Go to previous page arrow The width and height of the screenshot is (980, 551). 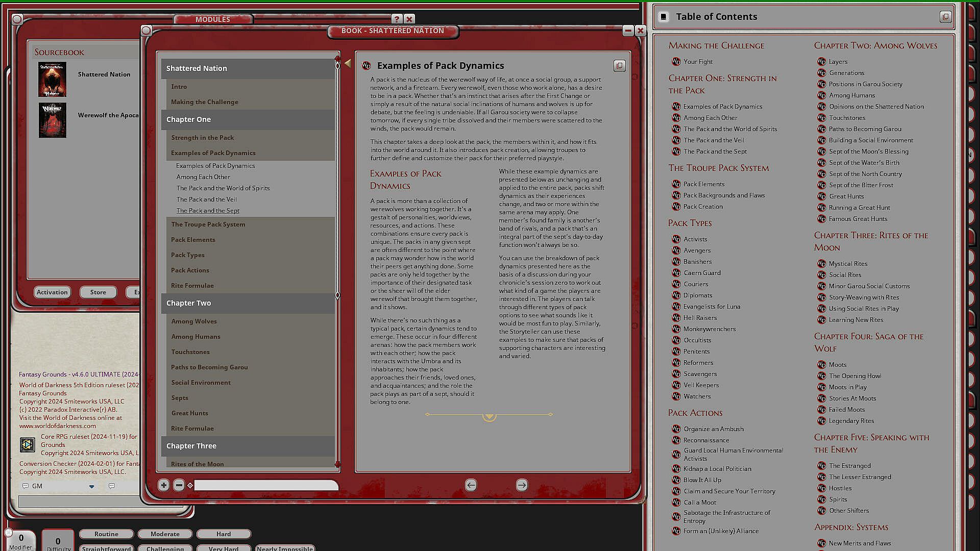(x=471, y=485)
